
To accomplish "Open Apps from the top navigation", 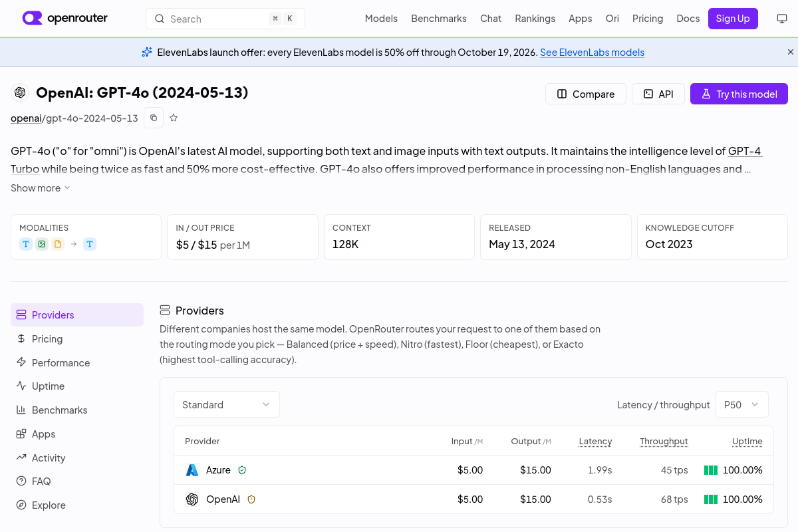I will 580,19.
